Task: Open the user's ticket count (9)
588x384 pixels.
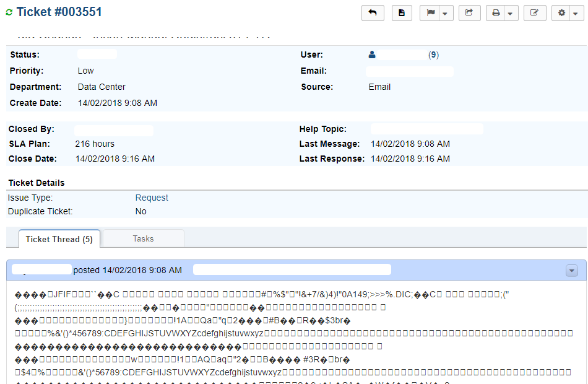Action: coord(433,55)
